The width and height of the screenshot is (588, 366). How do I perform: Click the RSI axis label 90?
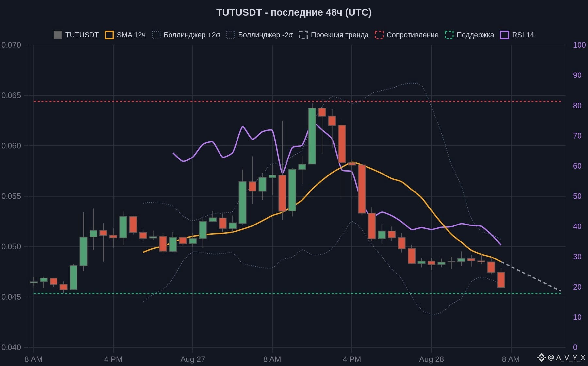click(x=577, y=75)
